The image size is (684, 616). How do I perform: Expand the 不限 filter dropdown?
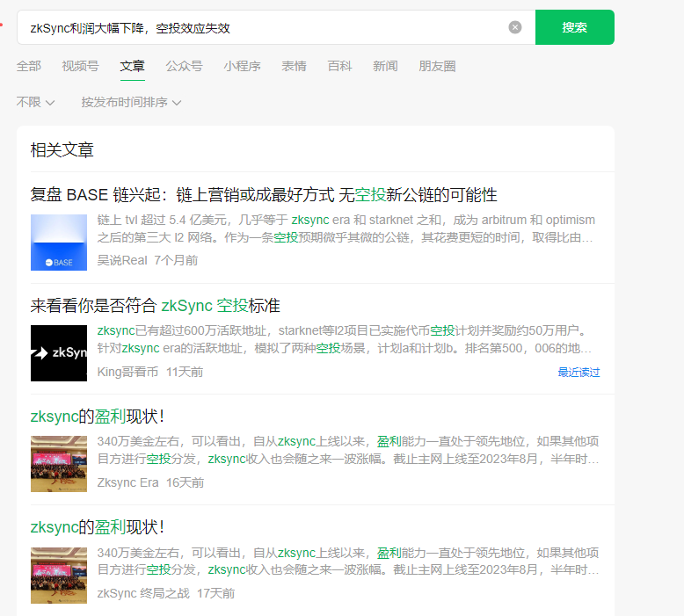[35, 102]
